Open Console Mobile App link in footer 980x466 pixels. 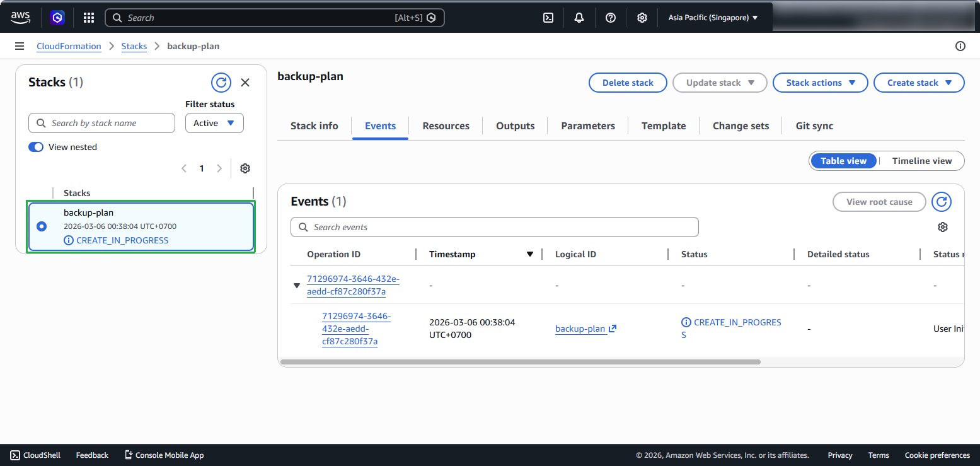pos(164,455)
